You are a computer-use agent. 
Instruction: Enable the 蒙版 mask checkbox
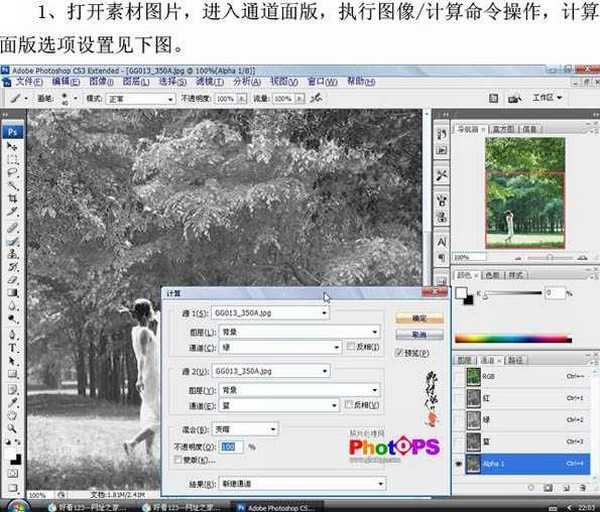tap(177, 460)
